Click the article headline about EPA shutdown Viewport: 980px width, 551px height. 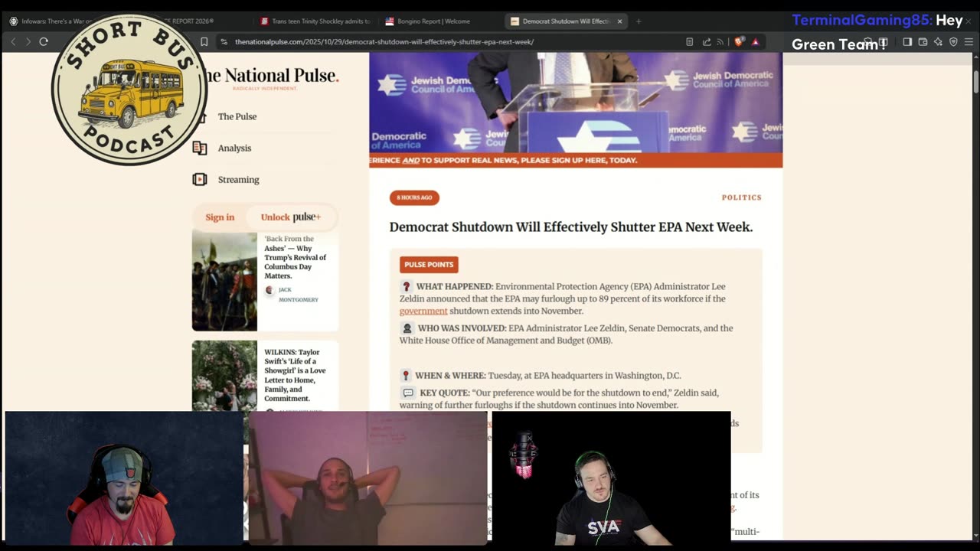pyautogui.click(x=571, y=227)
